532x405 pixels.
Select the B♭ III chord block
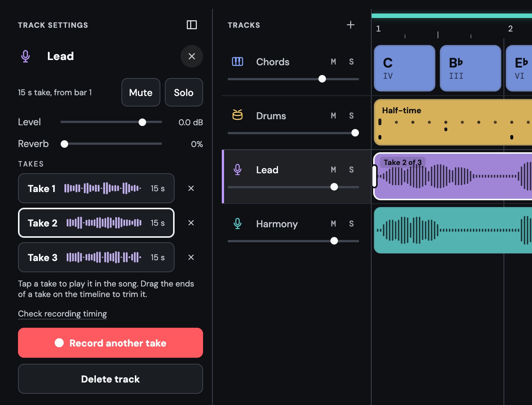tap(471, 68)
